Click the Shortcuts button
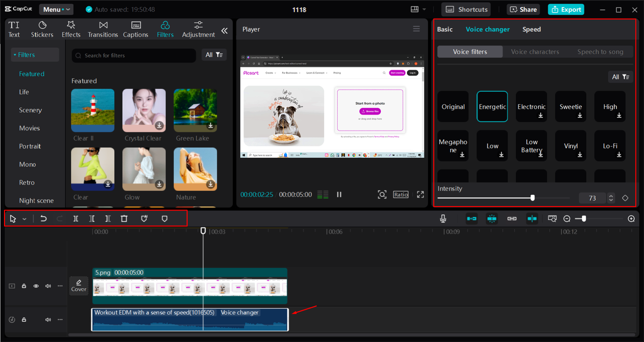644x342 pixels. tap(466, 9)
